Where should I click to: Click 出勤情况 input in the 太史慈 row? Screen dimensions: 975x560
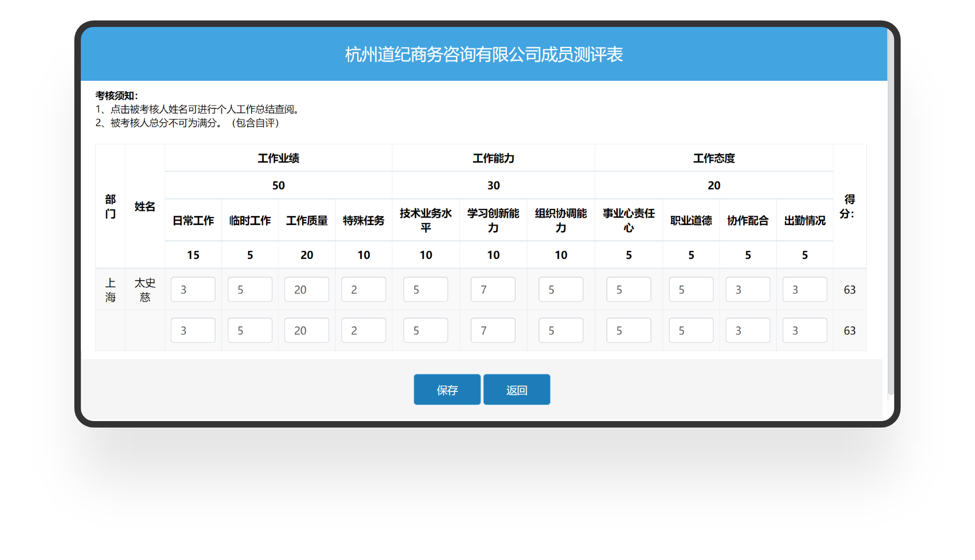(x=805, y=290)
